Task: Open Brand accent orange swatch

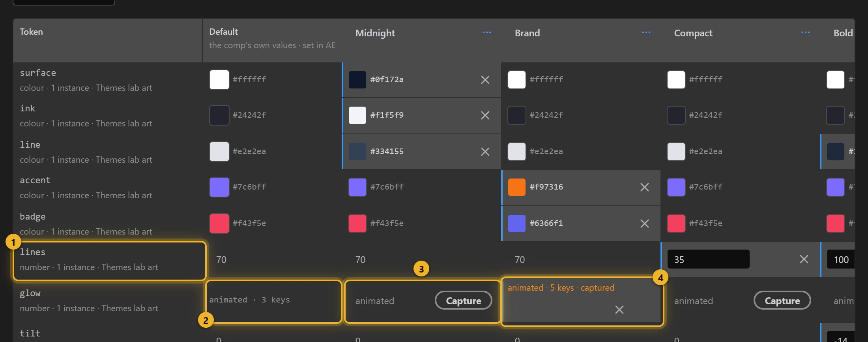Action: (517, 187)
